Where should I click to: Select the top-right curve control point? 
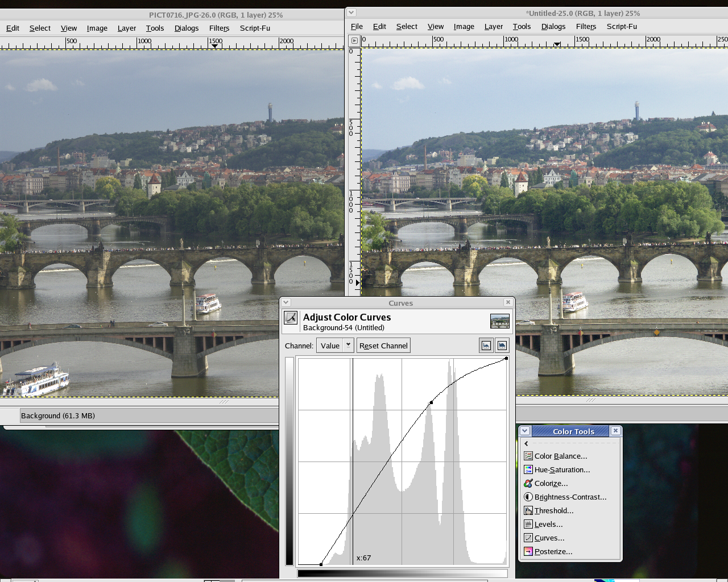click(x=506, y=358)
